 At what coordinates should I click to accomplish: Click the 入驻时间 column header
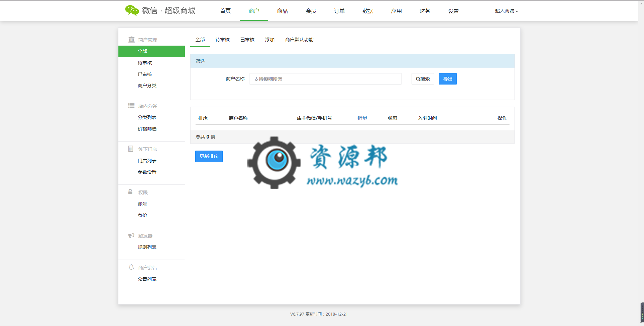point(427,118)
